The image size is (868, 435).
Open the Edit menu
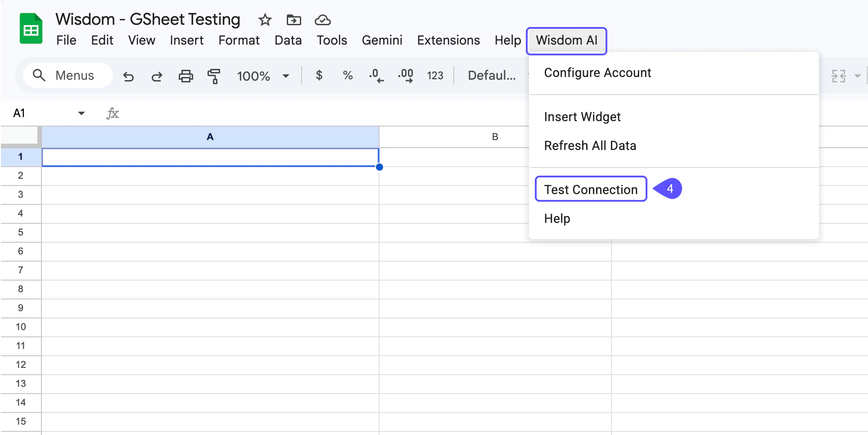pos(102,40)
